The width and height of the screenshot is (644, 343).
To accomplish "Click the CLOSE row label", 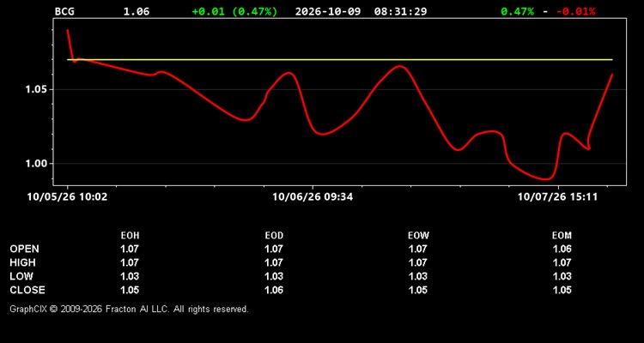I will pos(27,290).
